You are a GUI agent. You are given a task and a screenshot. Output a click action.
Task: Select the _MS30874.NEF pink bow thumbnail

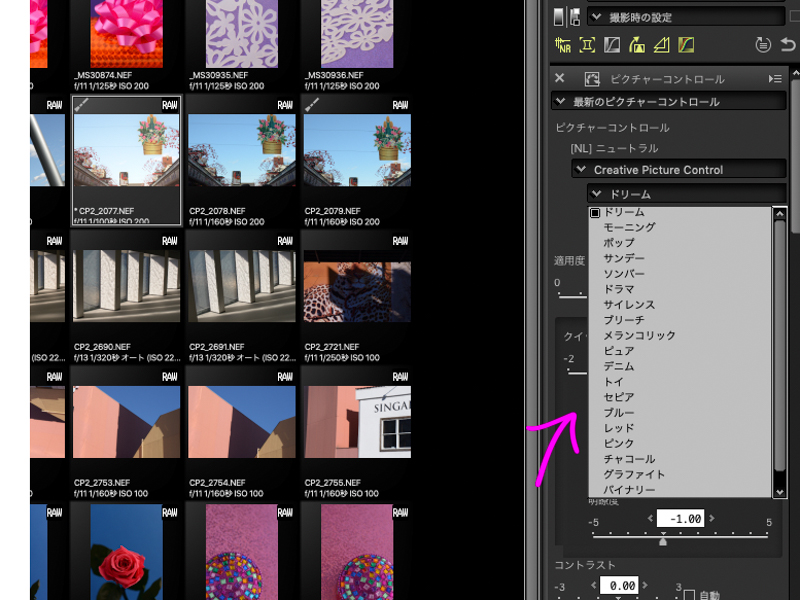pos(127,34)
